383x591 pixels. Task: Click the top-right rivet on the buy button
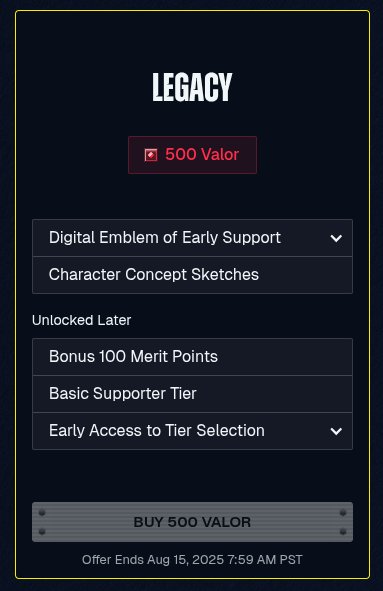[x=343, y=513]
